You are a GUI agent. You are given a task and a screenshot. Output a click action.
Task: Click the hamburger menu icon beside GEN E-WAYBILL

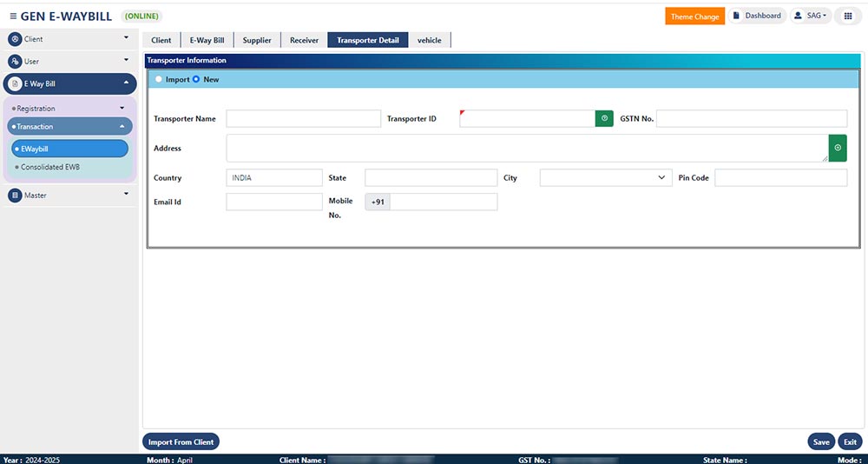point(12,17)
